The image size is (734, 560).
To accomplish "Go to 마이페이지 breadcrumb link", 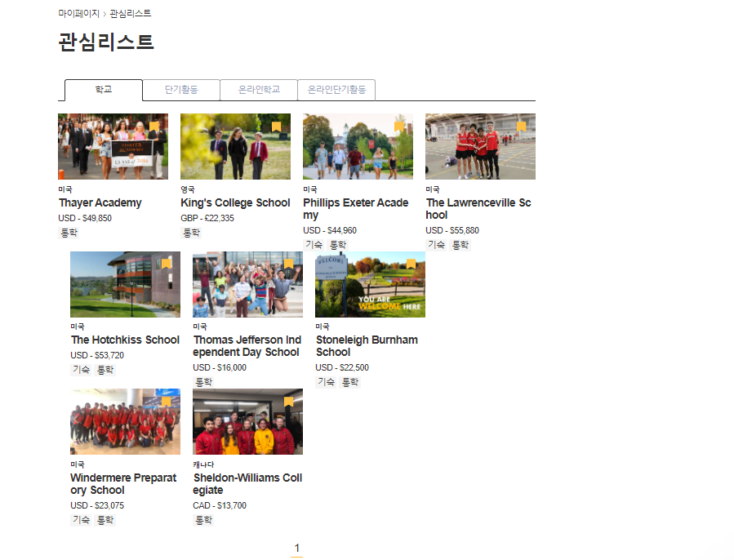I will (78, 14).
